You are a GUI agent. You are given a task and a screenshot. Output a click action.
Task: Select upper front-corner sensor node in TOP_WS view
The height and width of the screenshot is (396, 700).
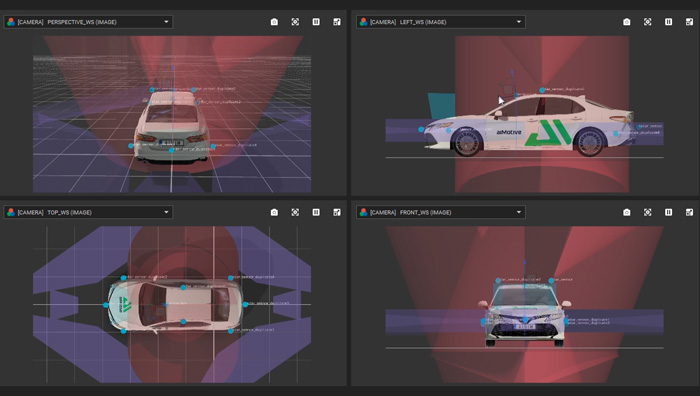[x=123, y=278]
